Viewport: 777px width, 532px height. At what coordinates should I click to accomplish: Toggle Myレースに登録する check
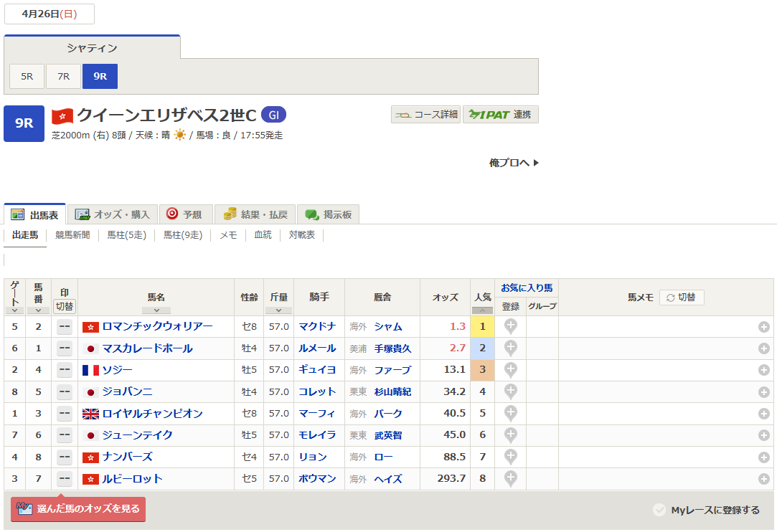click(659, 510)
